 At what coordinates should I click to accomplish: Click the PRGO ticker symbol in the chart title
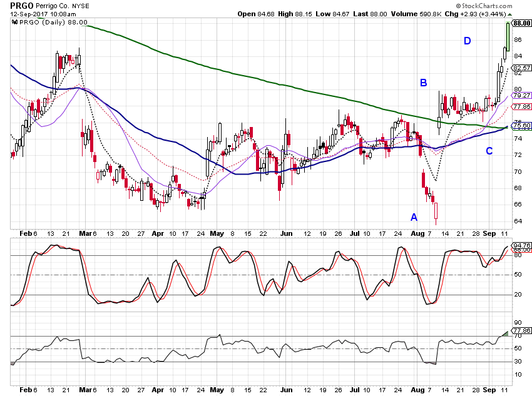pyautogui.click(x=22, y=6)
